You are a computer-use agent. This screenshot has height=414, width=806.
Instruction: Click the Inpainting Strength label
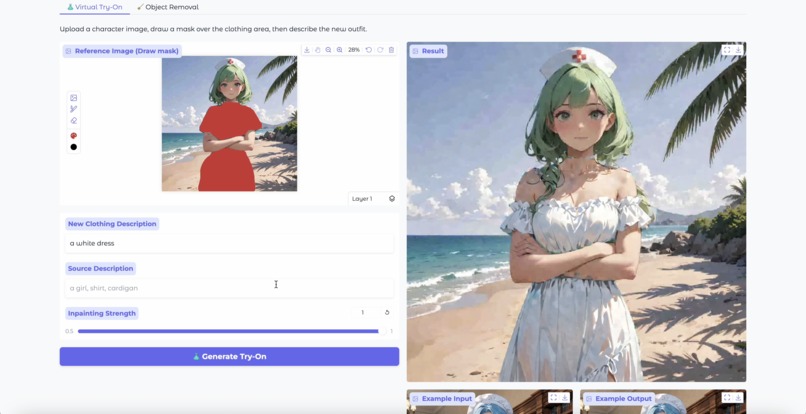click(x=102, y=313)
